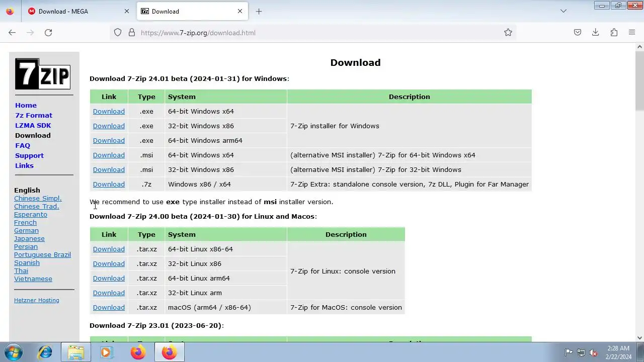
Task: Switch language to Thai
Action: [21, 270]
